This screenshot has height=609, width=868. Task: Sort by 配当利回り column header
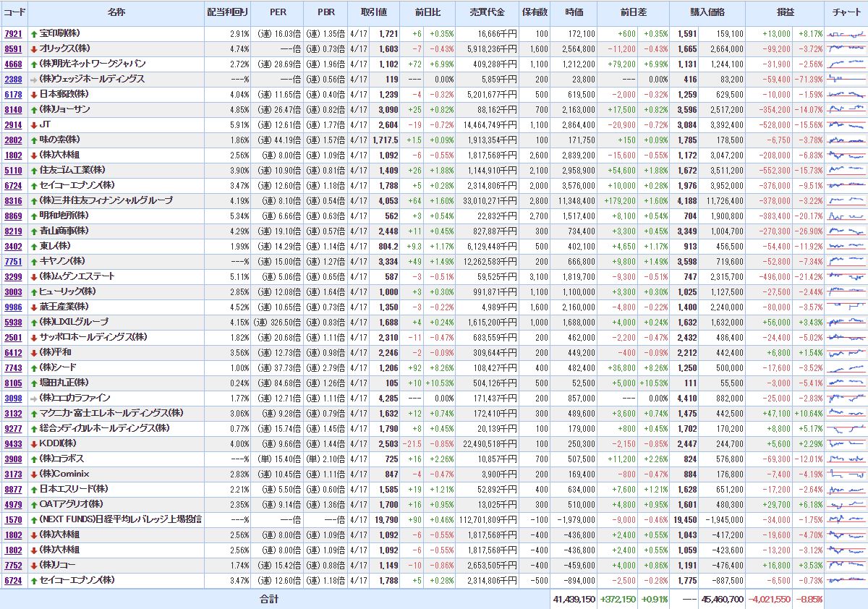click(x=226, y=13)
